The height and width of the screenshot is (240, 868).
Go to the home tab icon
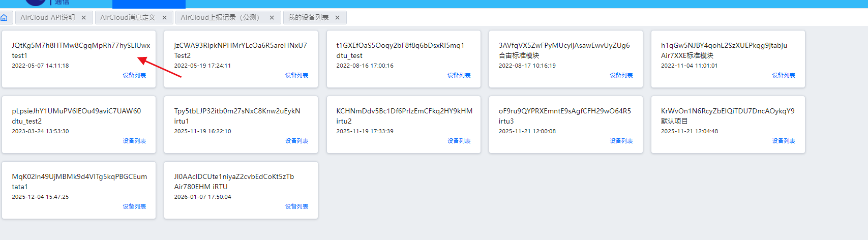(4, 18)
